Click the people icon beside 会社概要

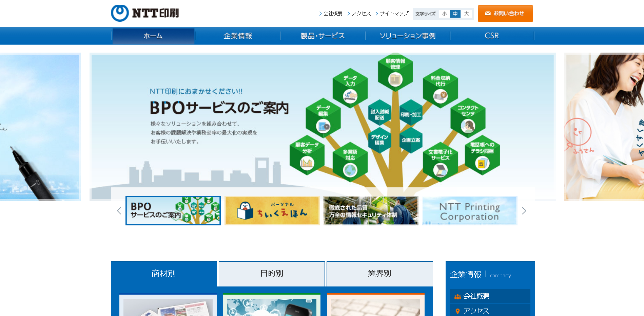[x=457, y=297]
